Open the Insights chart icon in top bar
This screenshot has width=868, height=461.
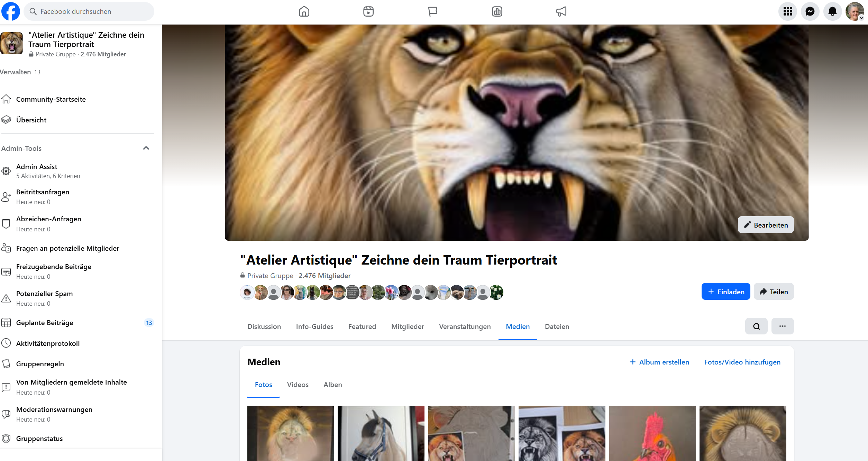497,11
